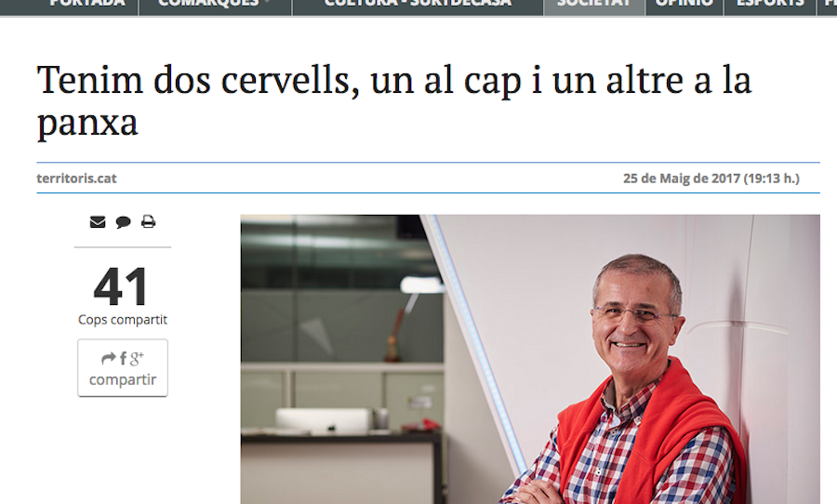
Task: Open the article photo of smiling man
Action: (530, 359)
